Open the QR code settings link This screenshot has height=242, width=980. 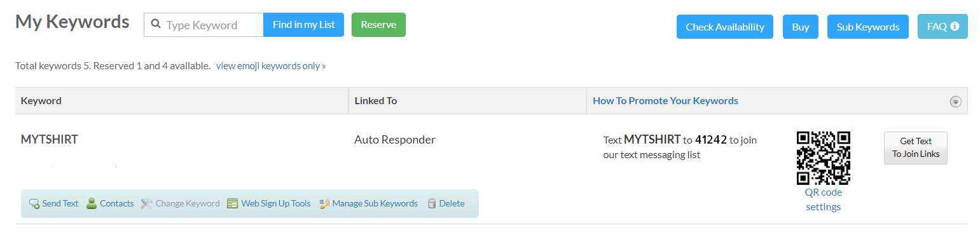(824, 199)
